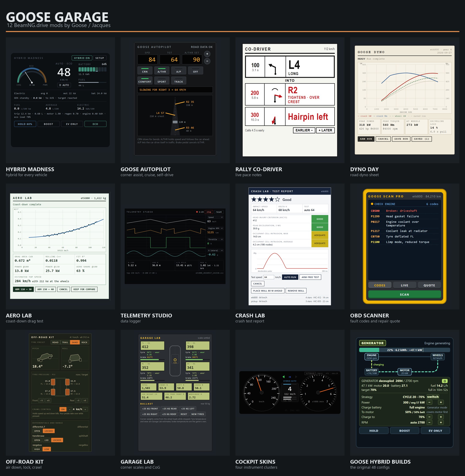The height and width of the screenshot is (476, 465).
Task: Toggle A/THR auto-throttle in Autopilot
Action: pos(162,71)
